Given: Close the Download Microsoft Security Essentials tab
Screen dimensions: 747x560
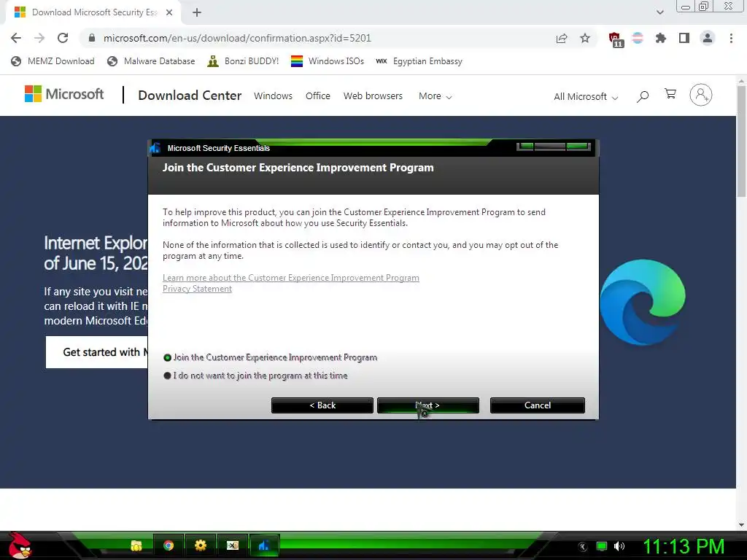Looking at the screenshot, I should pyautogui.click(x=169, y=12).
